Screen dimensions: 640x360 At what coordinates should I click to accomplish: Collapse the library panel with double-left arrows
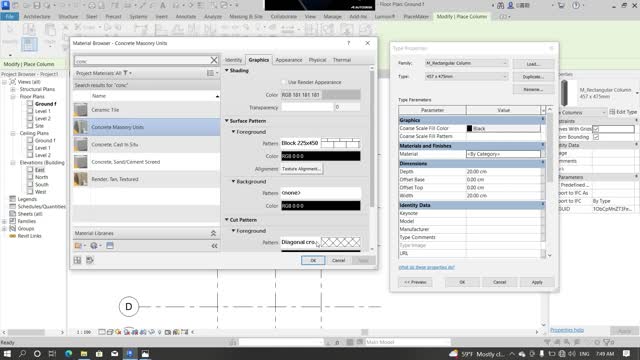[x=214, y=246]
